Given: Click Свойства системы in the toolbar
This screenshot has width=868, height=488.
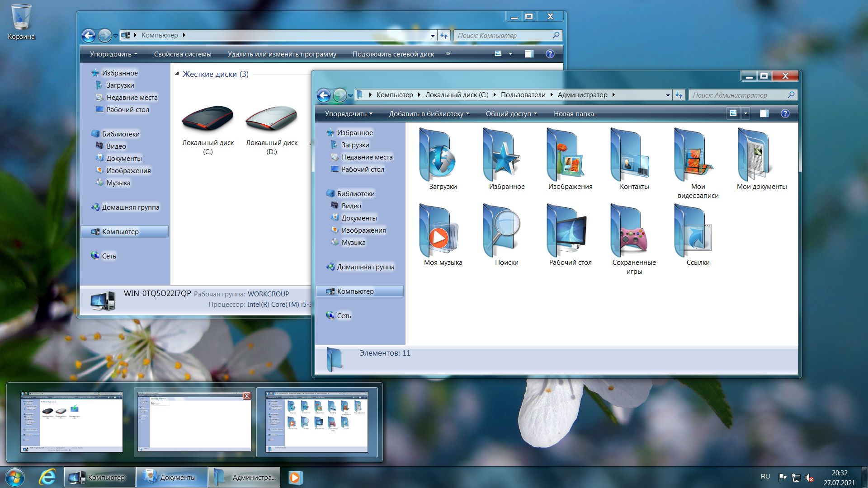Looking at the screenshot, I should click(x=183, y=54).
